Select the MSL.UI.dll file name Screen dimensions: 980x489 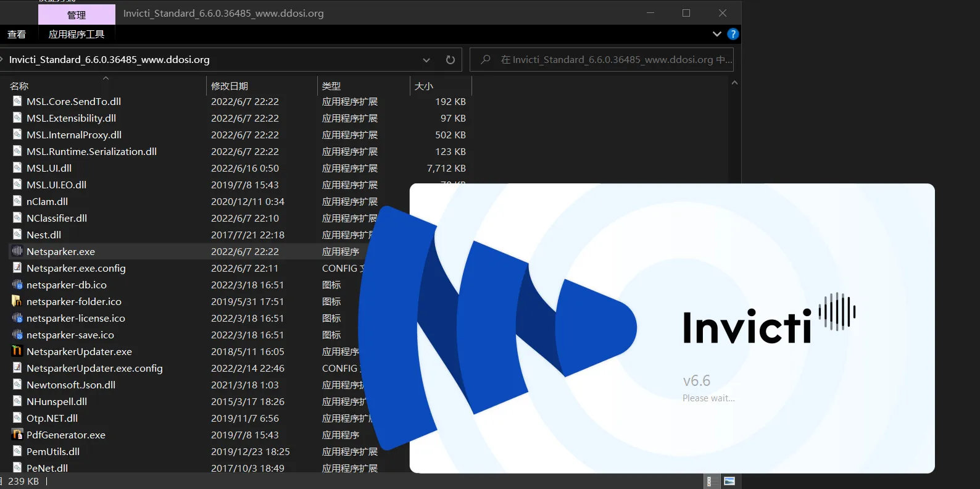(x=49, y=168)
